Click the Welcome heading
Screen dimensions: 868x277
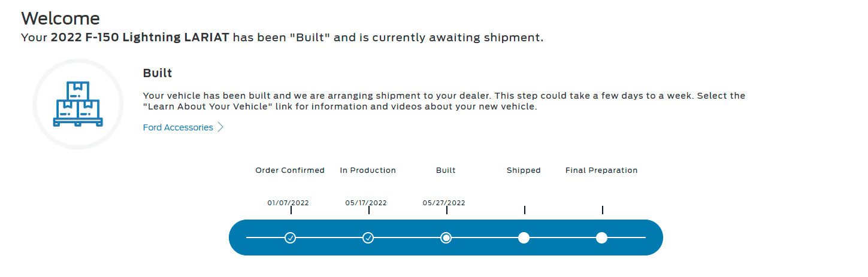[61, 19]
